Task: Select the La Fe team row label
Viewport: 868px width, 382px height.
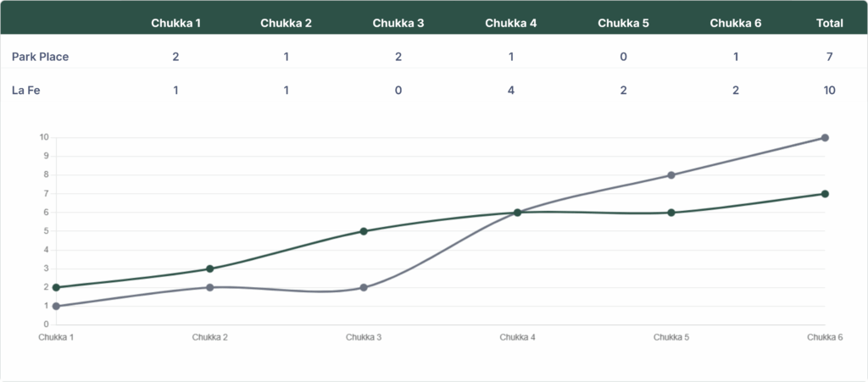Action: pyautogui.click(x=26, y=91)
